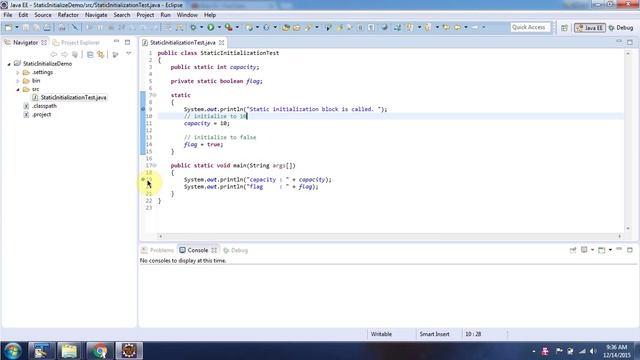Switch to the Java EE perspective
This screenshot has height=360, width=640.
pos(590,28)
